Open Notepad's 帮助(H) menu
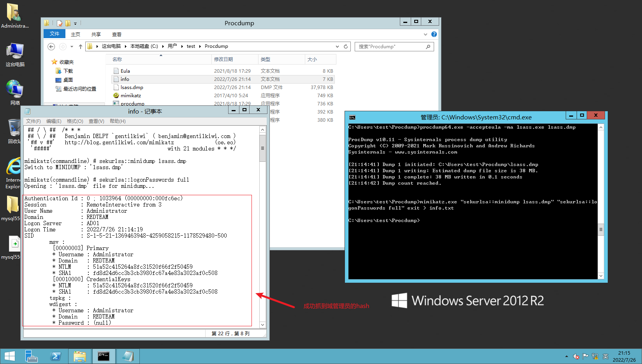The width and height of the screenshot is (642, 364). 118,121
